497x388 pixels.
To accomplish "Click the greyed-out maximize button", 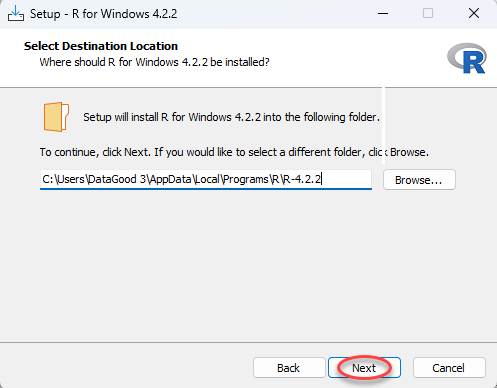I will pos(428,14).
